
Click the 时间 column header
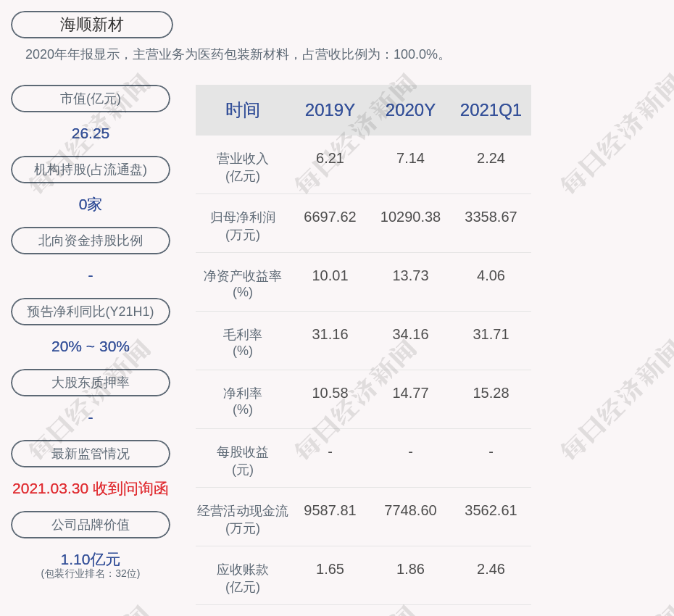tap(243, 110)
